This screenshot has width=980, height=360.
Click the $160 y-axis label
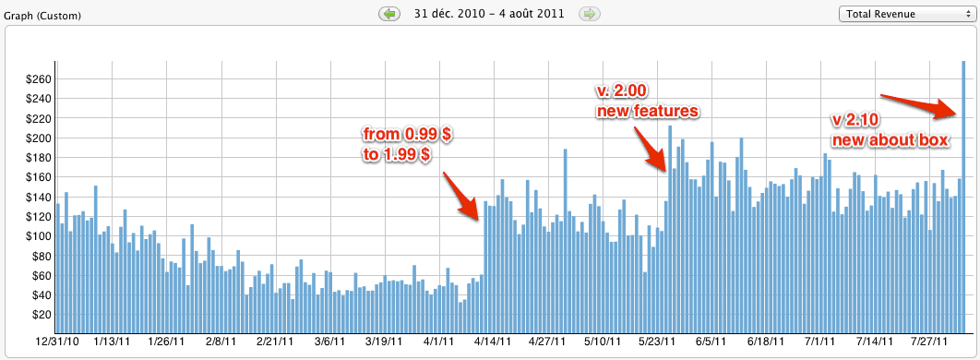[x=38, y=177]
